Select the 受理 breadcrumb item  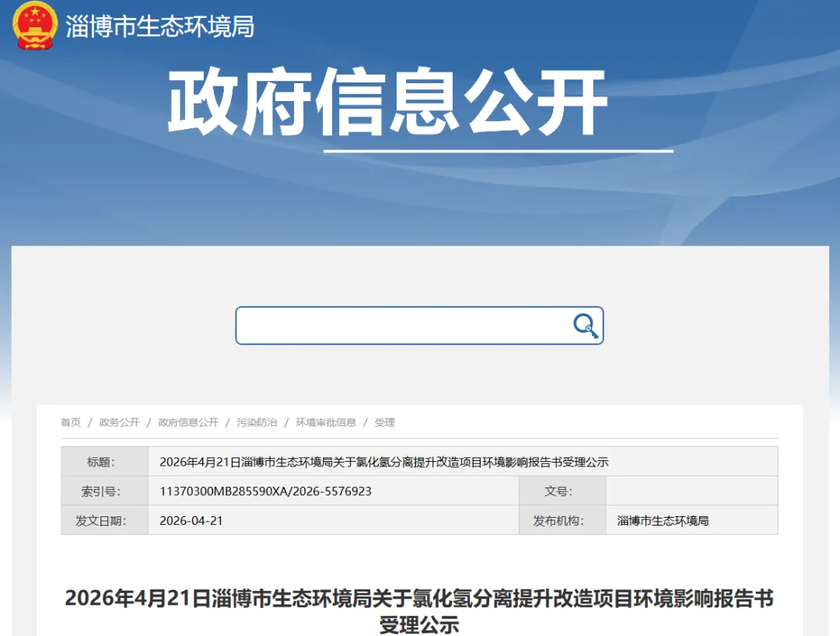click(384, 422)
